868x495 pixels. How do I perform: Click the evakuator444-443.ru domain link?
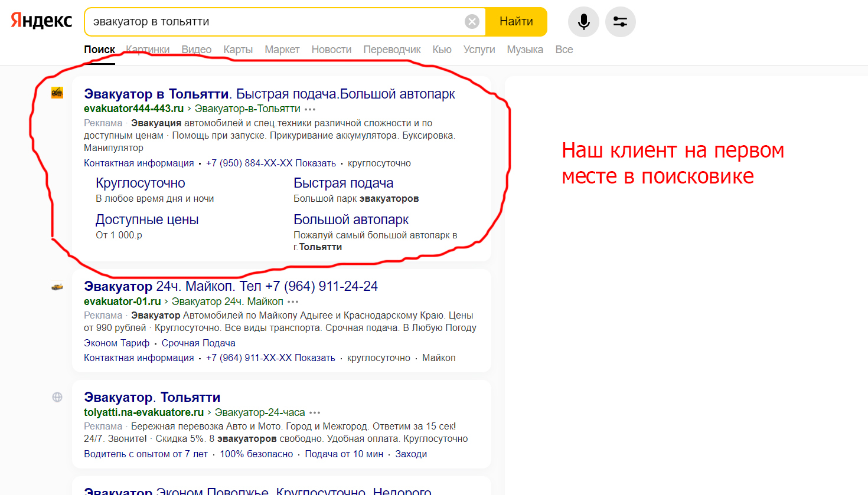pyautogui.click(x=133, y=109)
